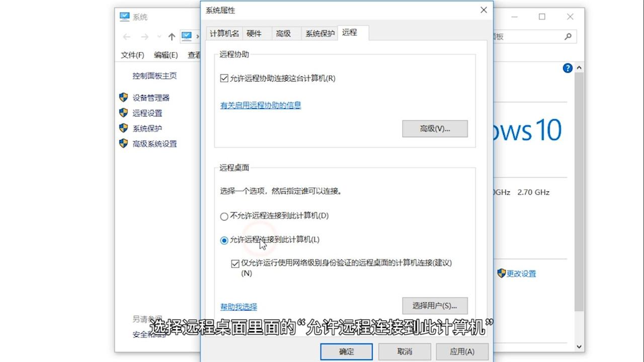
Task: Open 高级系统设置 from the sidebar
Action: pos(154,144)
